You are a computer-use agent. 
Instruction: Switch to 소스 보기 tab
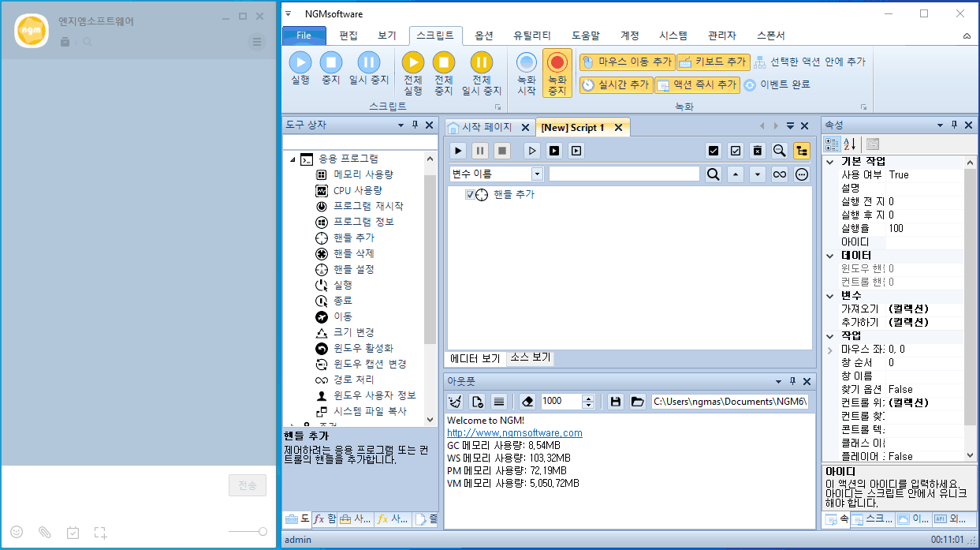click(x=530, y=358)
